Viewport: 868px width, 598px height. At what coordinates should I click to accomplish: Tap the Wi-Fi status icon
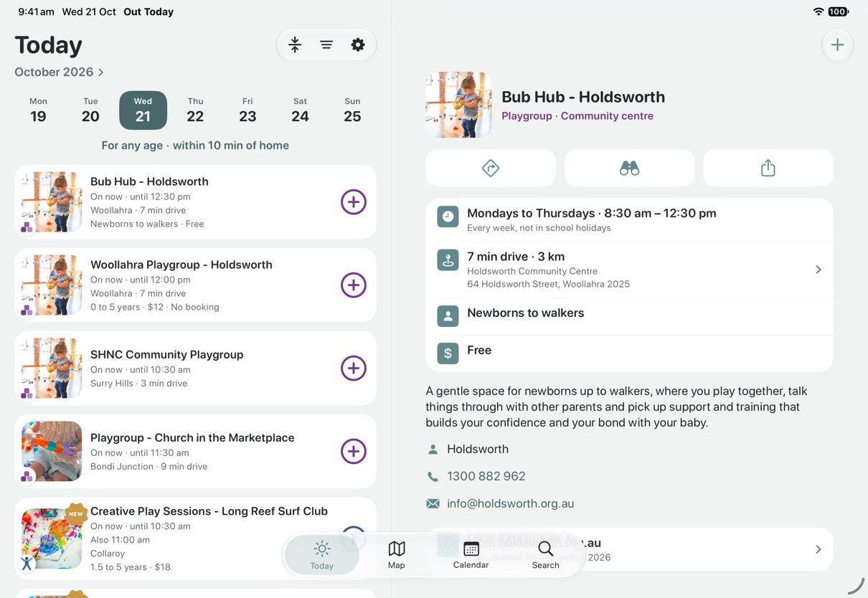click(x=819, y=11)
